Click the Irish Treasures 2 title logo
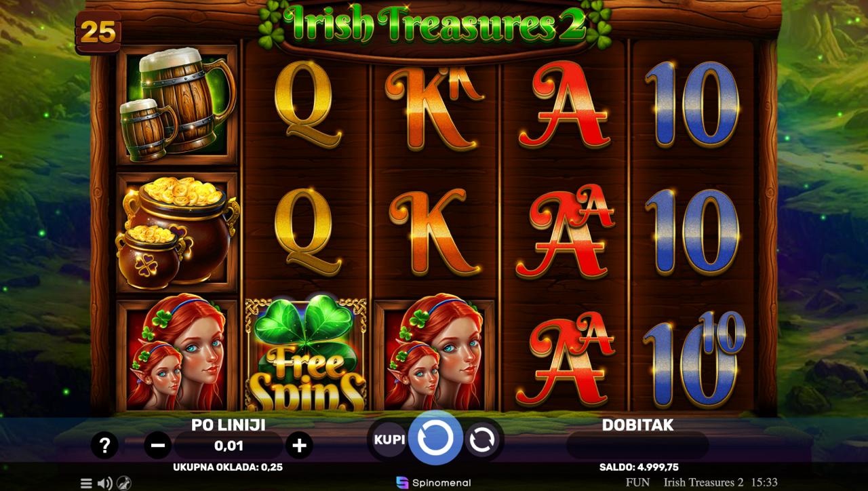Image resolution: width=868 pixels, height=491 pixels. coord(435,26)
